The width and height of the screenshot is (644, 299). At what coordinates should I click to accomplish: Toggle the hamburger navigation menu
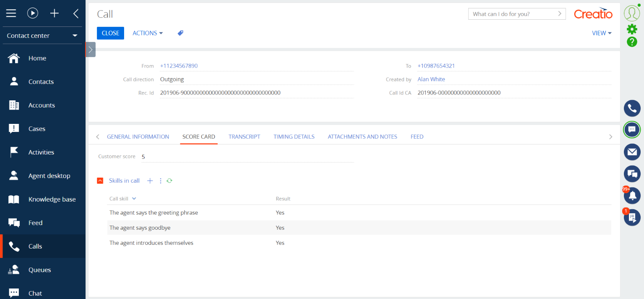point(11,13)
